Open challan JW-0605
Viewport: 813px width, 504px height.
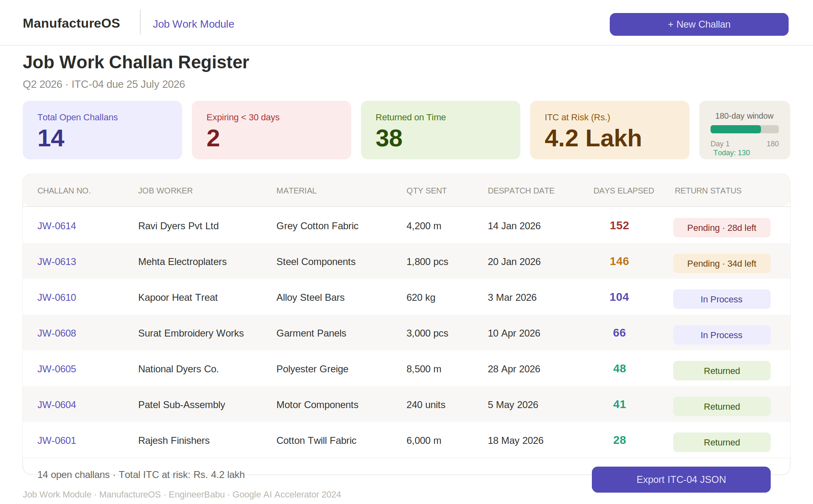(x=57, y=369)
